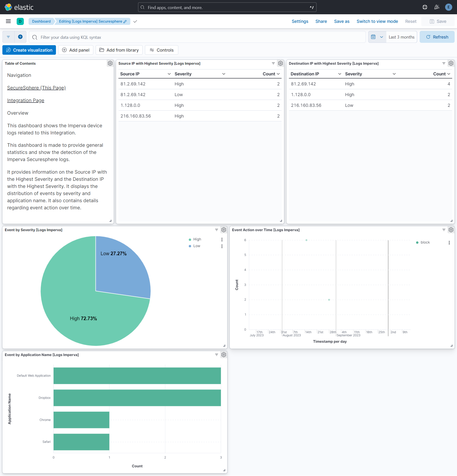Open the Source IP column sort dropdown
The height and width of the screenshot is (476, 457).
(169, 74)
